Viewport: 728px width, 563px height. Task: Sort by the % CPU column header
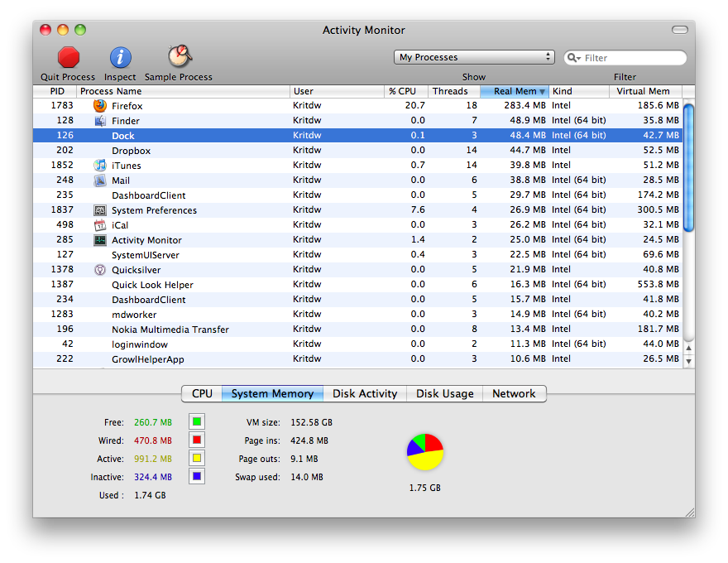[406, 91]
